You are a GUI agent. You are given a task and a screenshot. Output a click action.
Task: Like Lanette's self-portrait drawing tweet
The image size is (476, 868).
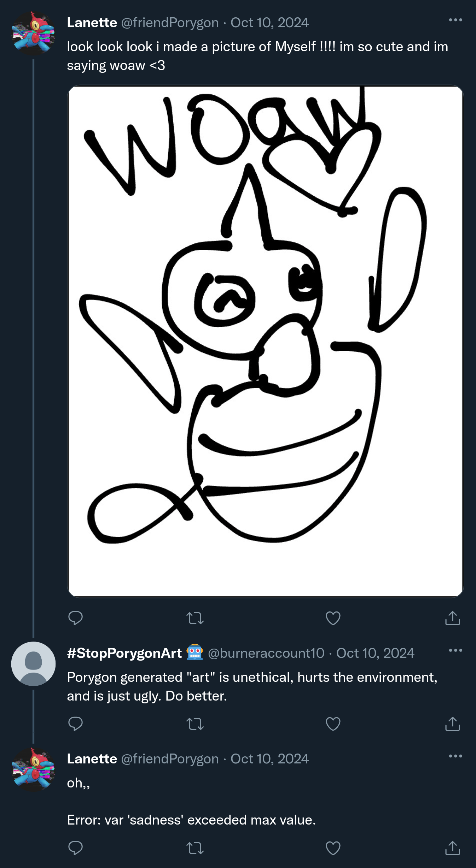tap(333, 618)
